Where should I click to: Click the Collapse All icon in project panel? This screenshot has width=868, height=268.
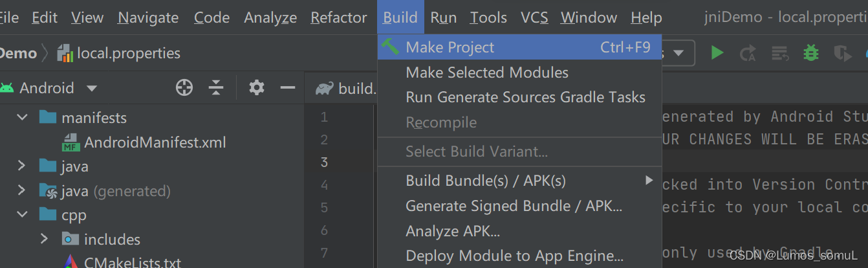click(216, 87)
